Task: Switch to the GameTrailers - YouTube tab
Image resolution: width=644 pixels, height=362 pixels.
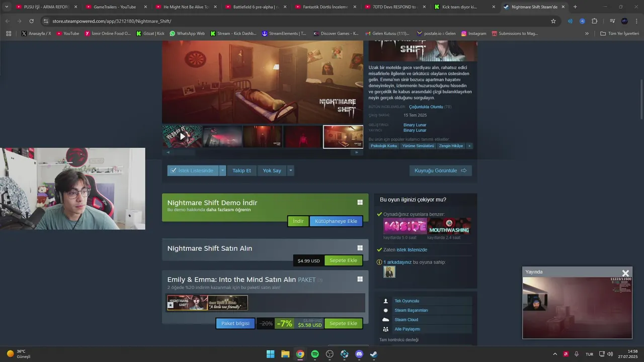Action: (x=115, y=7)
